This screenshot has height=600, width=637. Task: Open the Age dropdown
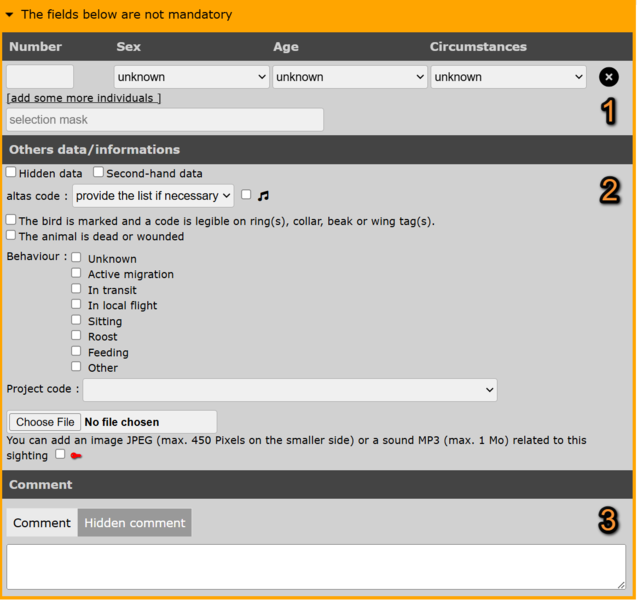click(350, 77)
